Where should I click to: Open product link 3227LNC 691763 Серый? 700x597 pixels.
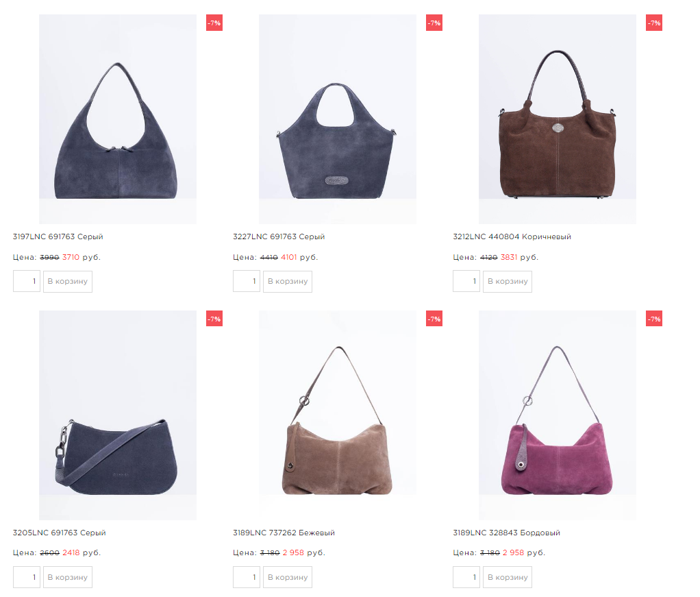tap(279, 236)
